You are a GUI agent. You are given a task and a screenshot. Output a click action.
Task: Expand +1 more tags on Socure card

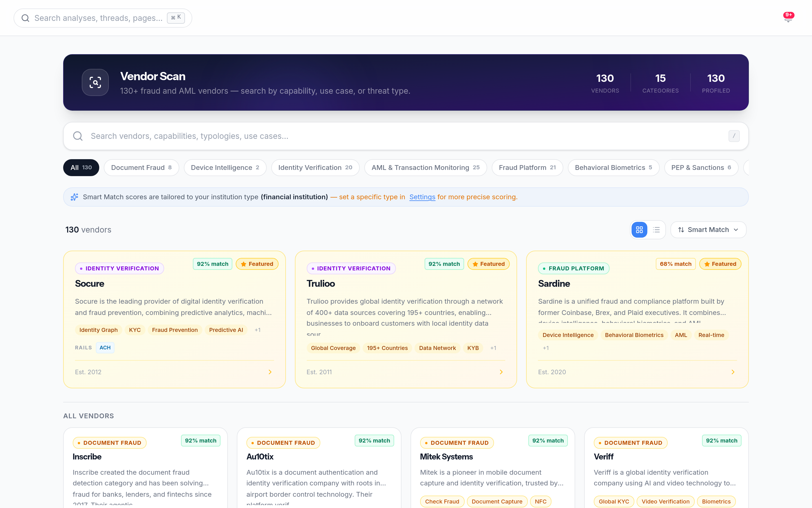pos(257,330)
